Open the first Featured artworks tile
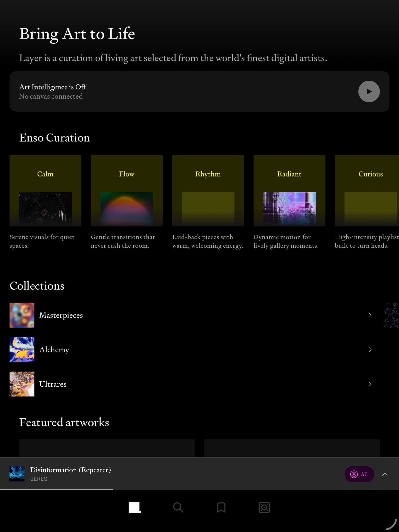Screen dimensions: 399x532 [107, 448]
